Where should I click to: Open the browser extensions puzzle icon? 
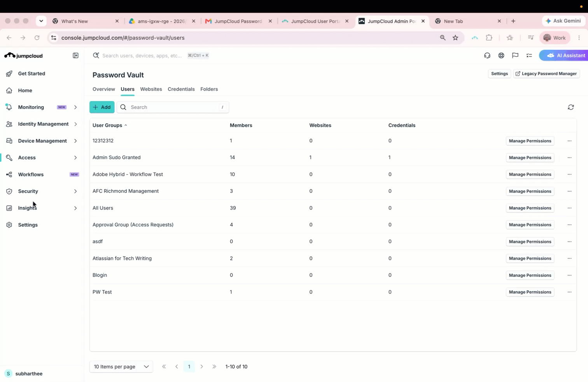click(489, 38)
